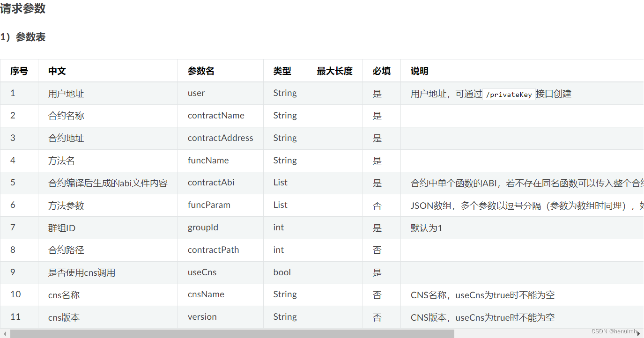Viewport: 644px width, 338px height.
Task: Click sequence number '10'
Action: click(x=15, y=294)
